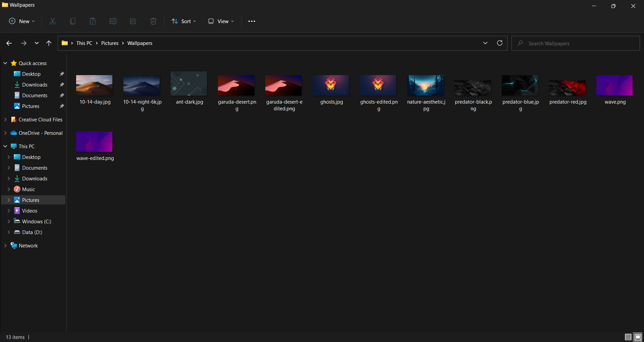Go up one folder level arrow
The image size is (644, 342).
pos(49,43)
